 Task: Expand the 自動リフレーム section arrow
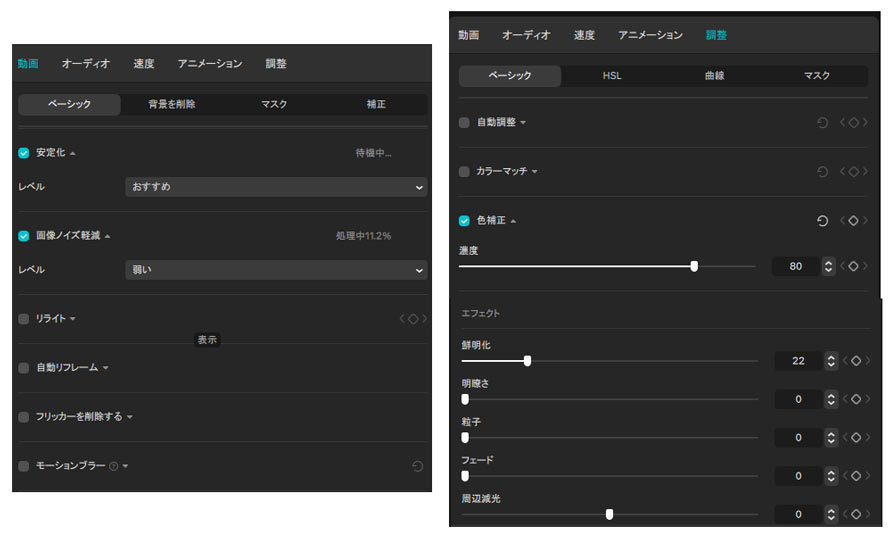106,368
